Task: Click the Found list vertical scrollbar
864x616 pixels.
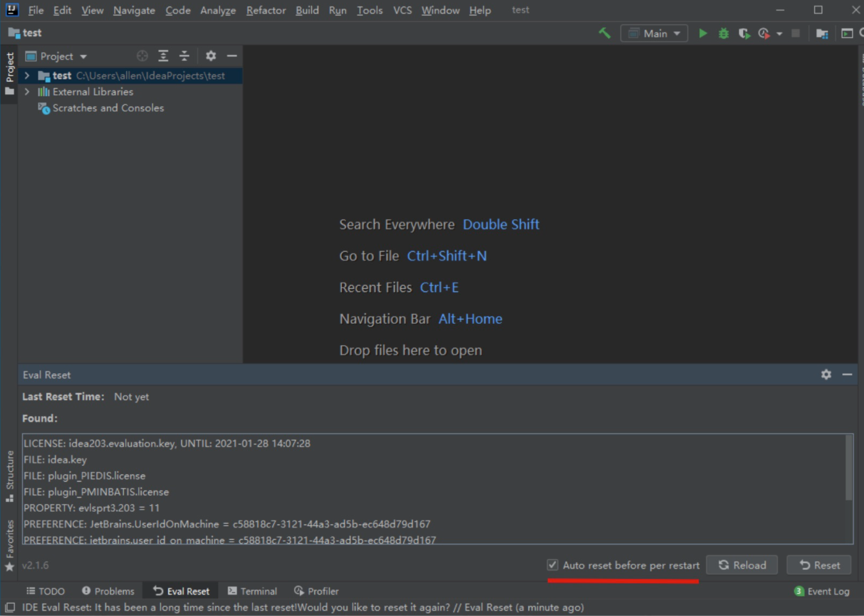Action: pos(849,467)
